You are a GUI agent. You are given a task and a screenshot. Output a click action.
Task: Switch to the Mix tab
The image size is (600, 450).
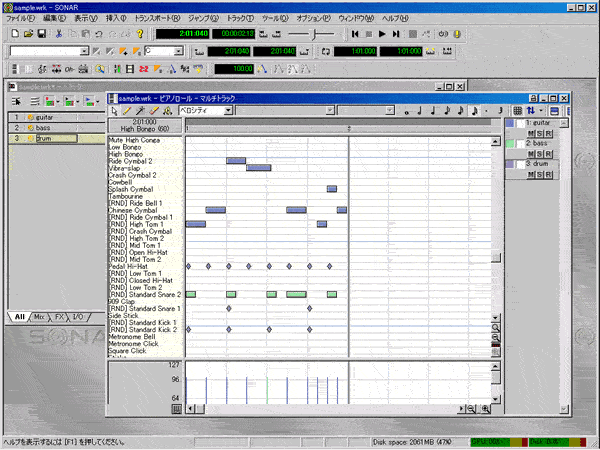39,317
